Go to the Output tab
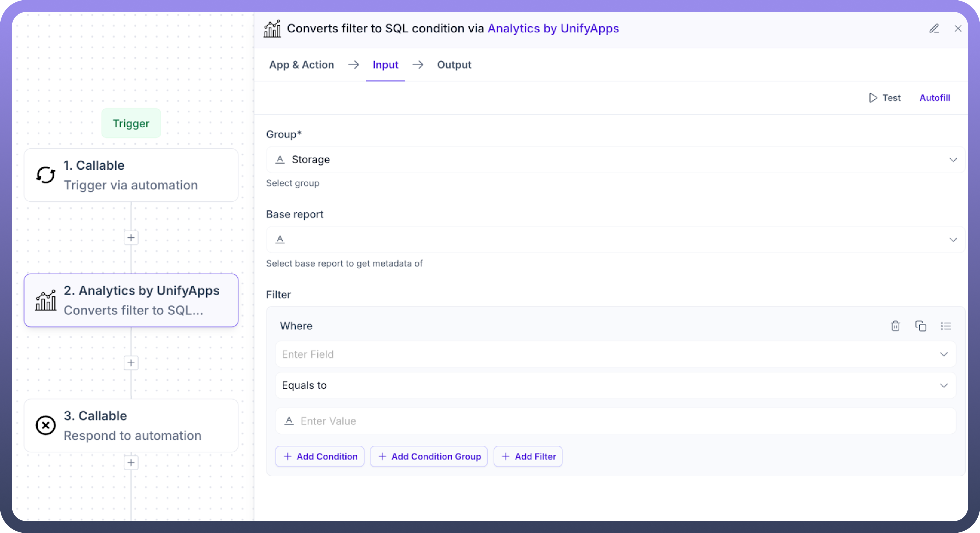The image size is (980, 533). pyautogui.click(x=454, y=65)
